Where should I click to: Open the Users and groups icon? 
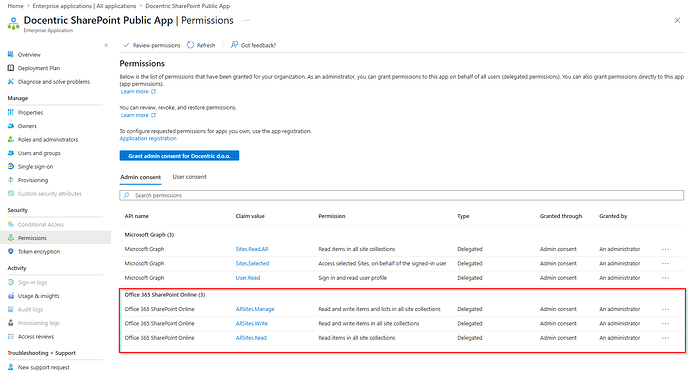pos(11,153)
